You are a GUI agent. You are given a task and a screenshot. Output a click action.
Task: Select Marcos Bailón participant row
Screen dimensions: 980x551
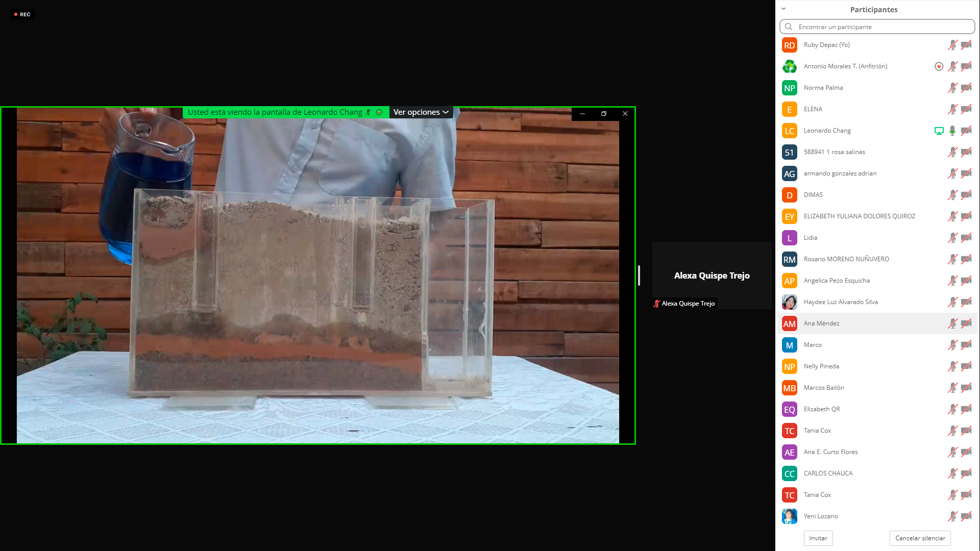[x=877, y=388]
